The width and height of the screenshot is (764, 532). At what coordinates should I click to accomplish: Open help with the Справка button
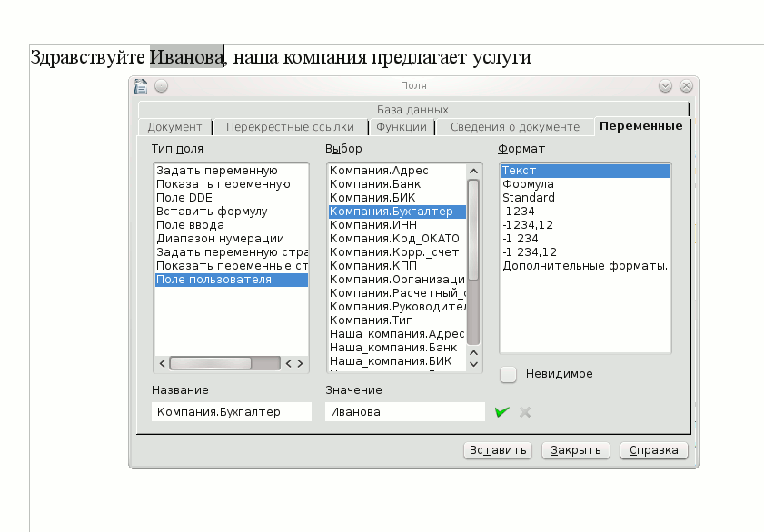coord(653,450)
